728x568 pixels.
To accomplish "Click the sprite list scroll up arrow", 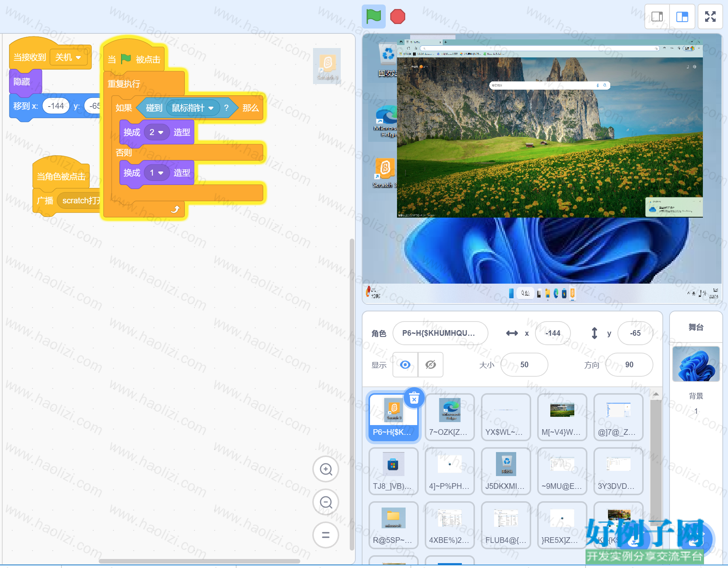I will [656, 394].
